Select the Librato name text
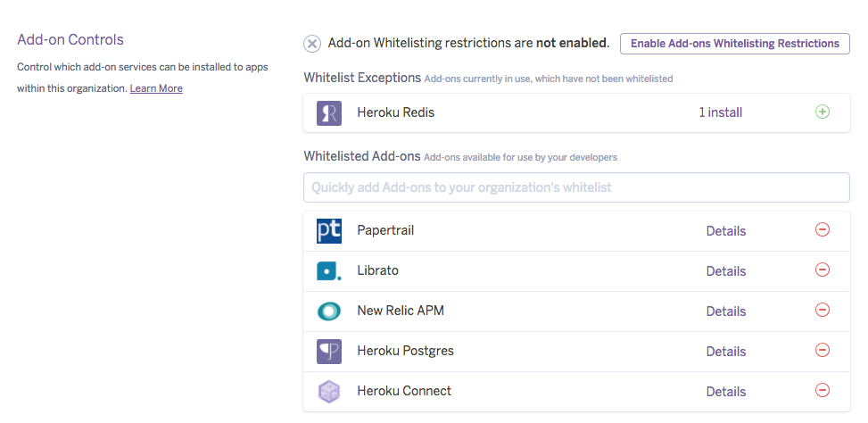The width and height of the screenshot is (868, 423). [377, 270]
